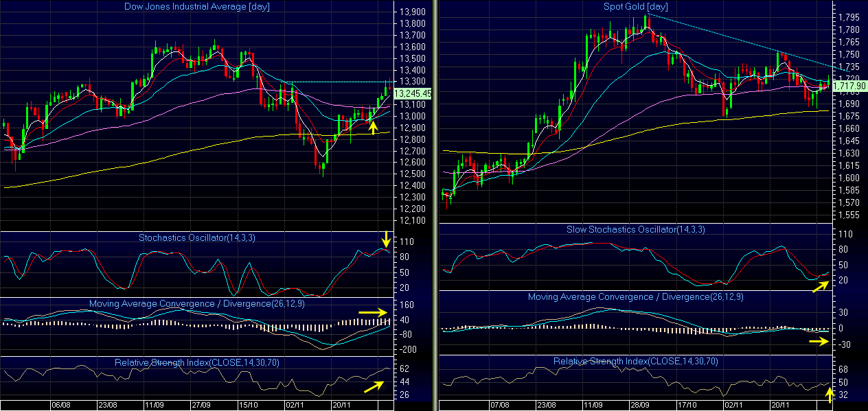Click the 44 label on Dow RSI axis
Image resolution: width=868 pixels, height=411 pixels.
pos(403,381)
